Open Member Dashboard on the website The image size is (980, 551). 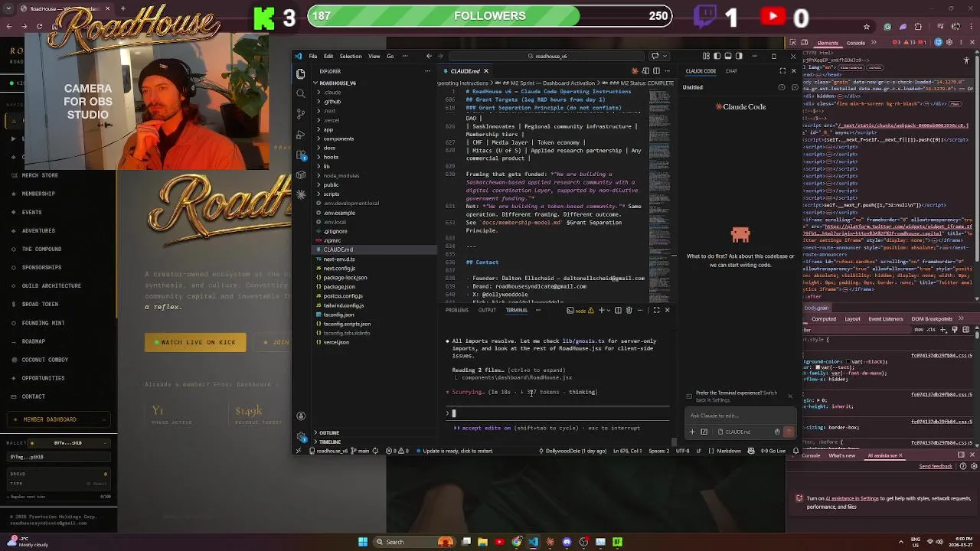pyautogui.click(x=57, y=419)
